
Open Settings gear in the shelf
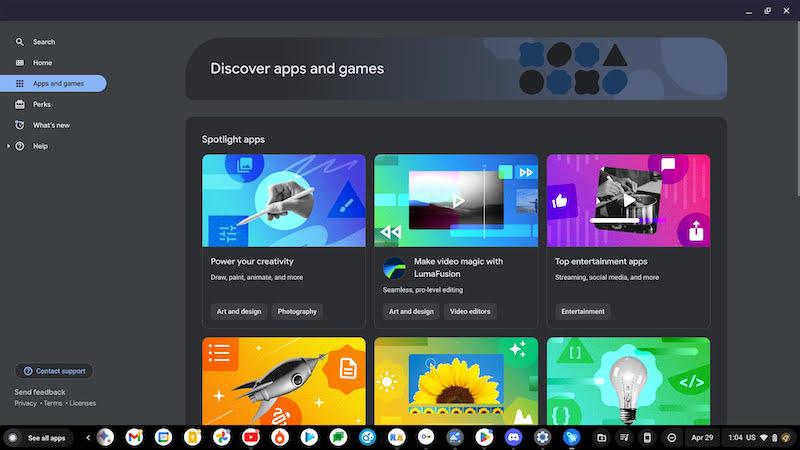coord(542,437)
